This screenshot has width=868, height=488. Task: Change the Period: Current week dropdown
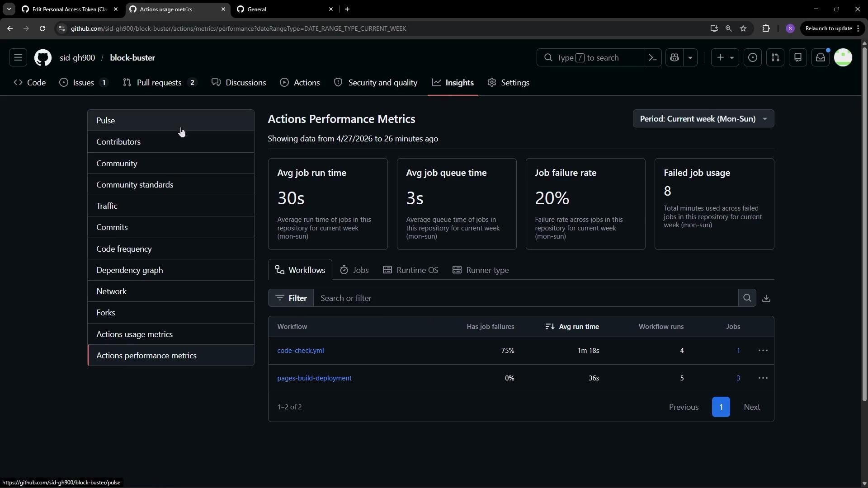[703, 119]
